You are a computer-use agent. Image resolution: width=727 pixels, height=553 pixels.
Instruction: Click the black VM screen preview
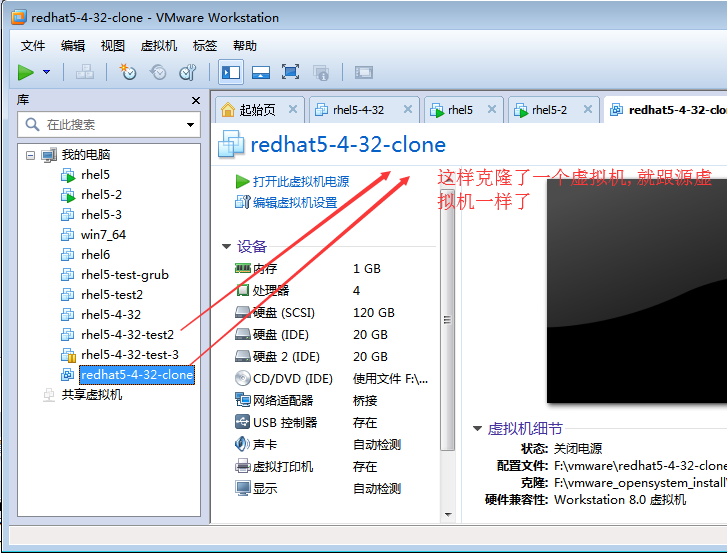637,291
